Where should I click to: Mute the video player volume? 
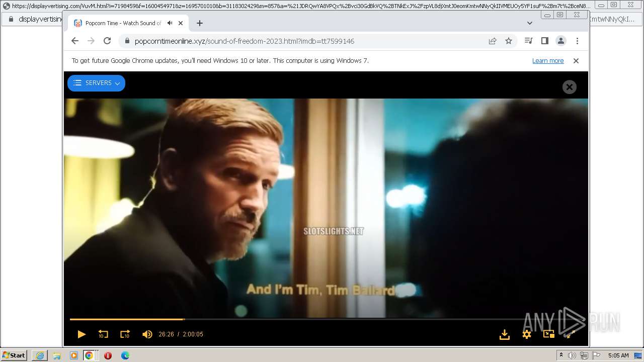click(147, 334)
